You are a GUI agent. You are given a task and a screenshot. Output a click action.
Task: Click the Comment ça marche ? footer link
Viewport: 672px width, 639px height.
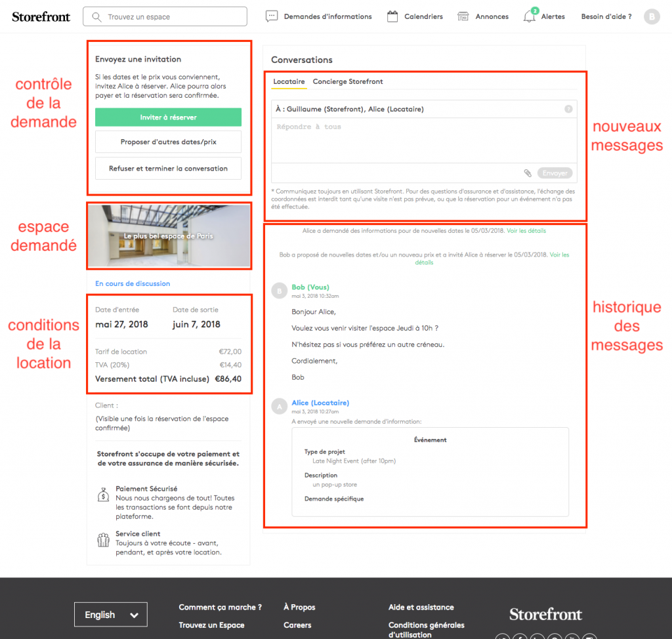[x=220, y=608]
